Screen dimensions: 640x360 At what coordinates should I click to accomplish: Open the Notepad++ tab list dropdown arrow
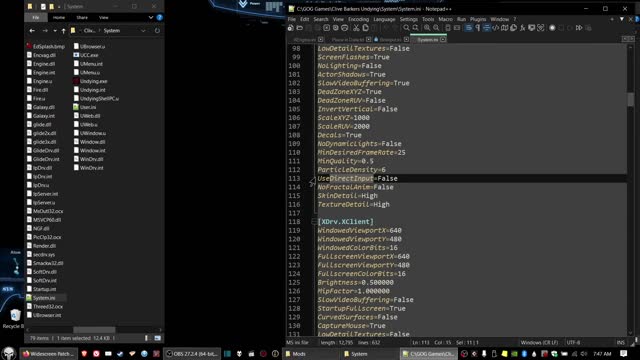point(622,19)
